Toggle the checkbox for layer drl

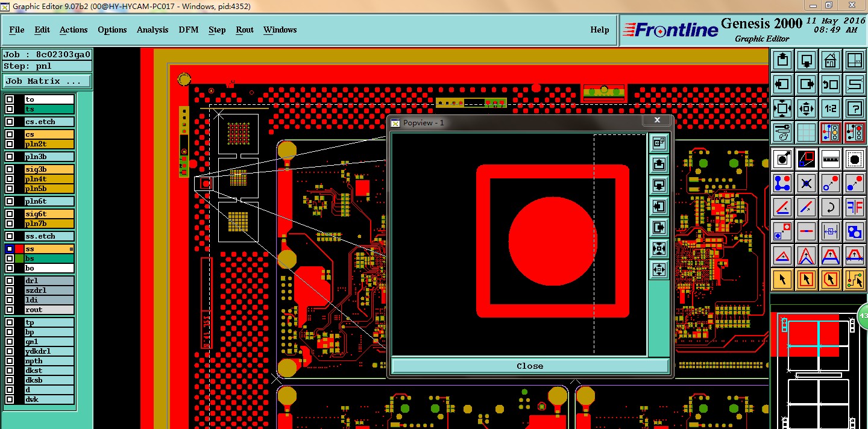pyautogui.click(x=10, y=281)
